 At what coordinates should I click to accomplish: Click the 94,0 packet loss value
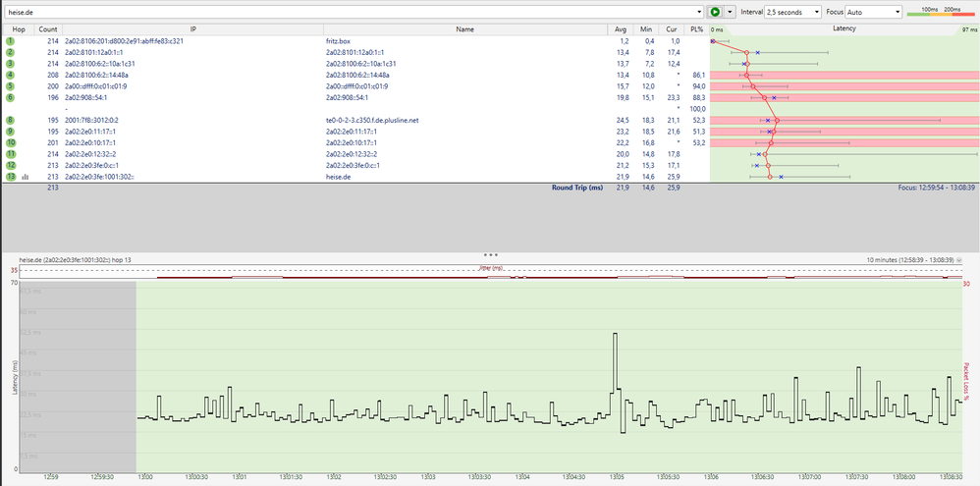pyautogui.click(x=699, y=86)
